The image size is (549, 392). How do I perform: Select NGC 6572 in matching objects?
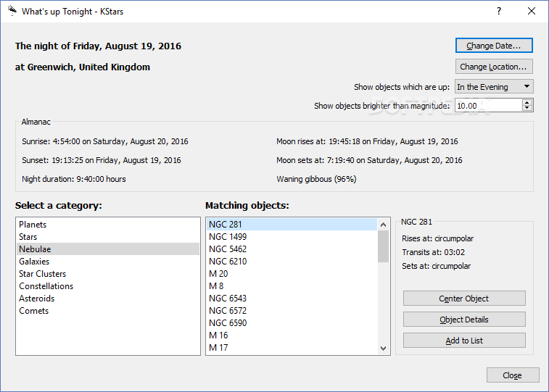coord(292,311)
